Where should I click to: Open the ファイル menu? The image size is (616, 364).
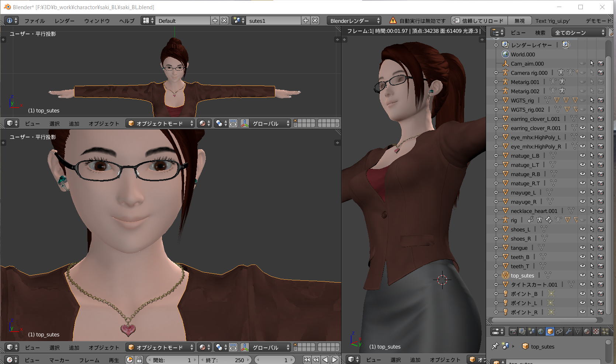pos(34,21)
